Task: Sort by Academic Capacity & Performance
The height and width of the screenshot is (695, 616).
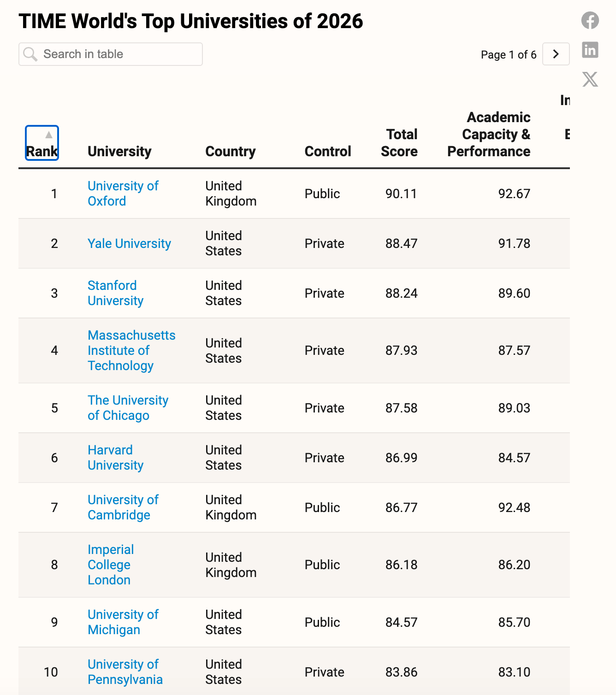Action: (489, 134)
